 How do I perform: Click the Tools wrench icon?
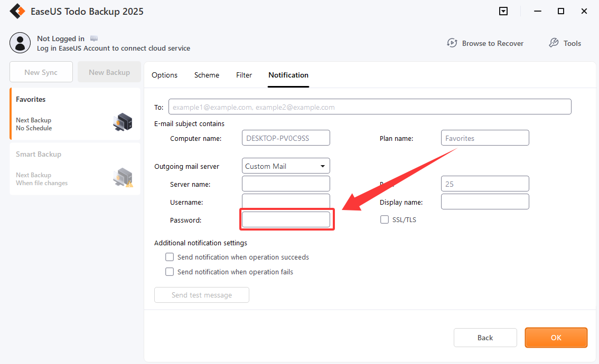click(554, 43)
